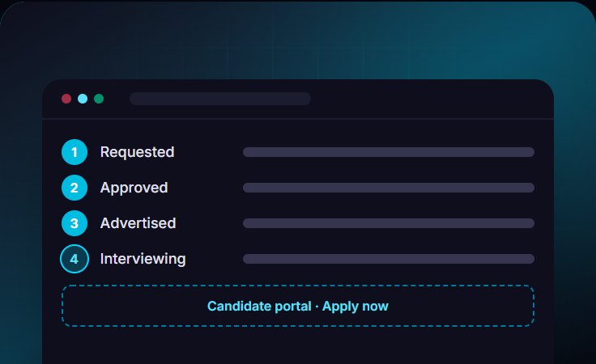
Task: Click the red window dot
Action: point(66,99)
